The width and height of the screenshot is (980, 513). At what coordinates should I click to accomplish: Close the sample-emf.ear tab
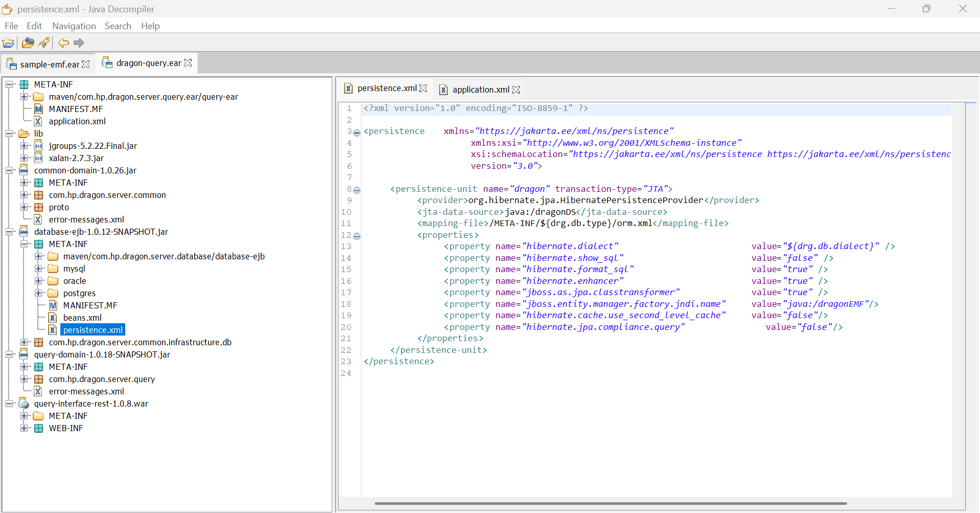click(86, 64)
